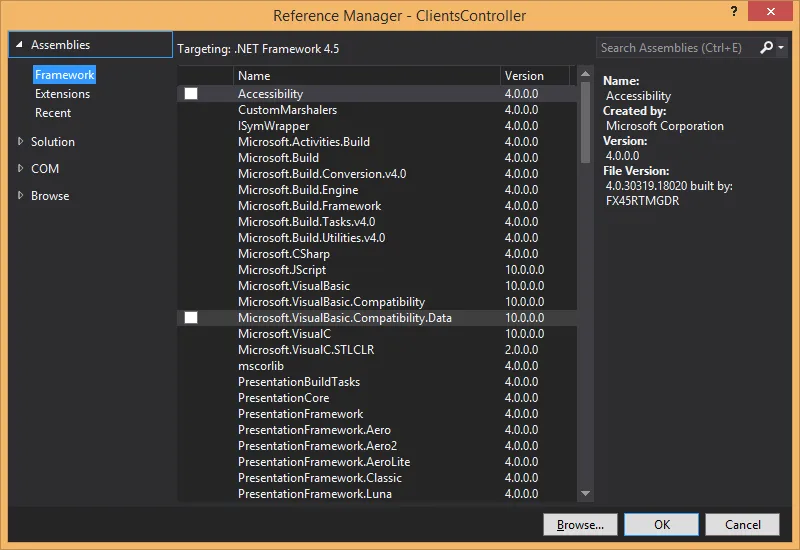
Task: Select the PresentationCore row
Action: [377, 397]
